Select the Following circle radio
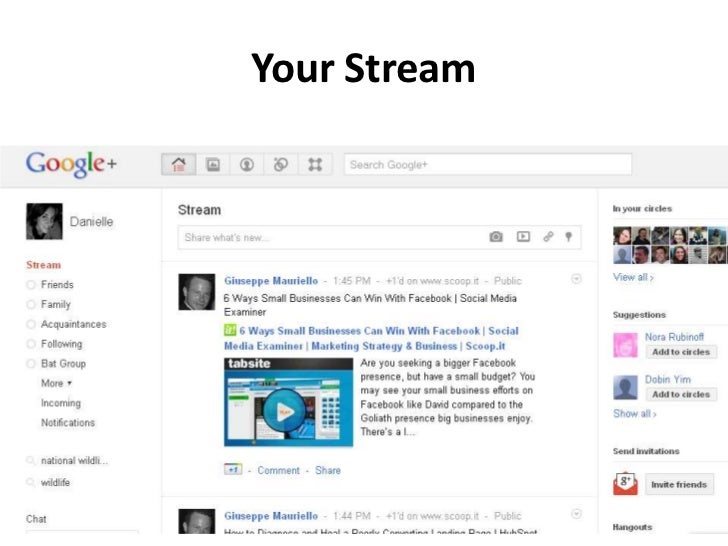This screenshot has height=546, width=728. (31, 344)
